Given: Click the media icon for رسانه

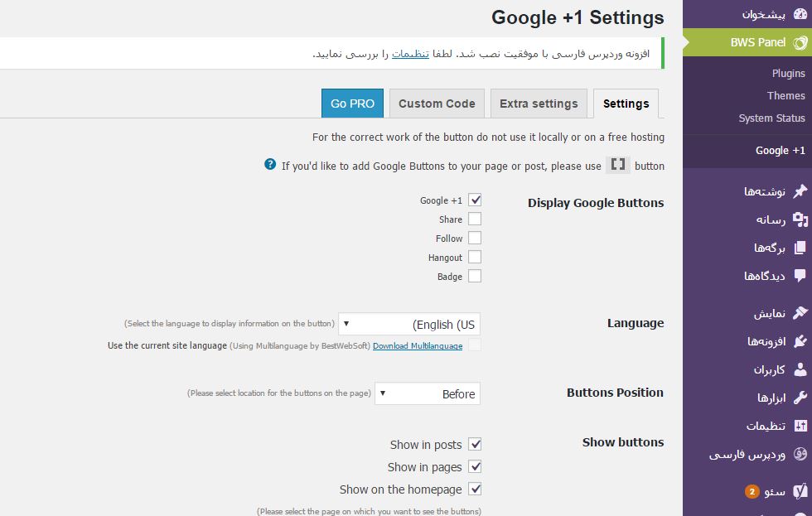Looking at the screenshot, I should click(800, 219).
